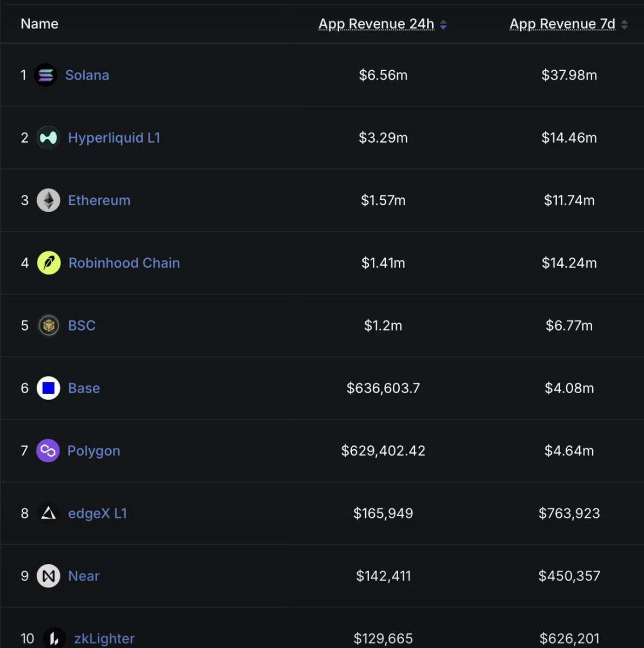
Task: Sort using App Revenue 24h arrow icon
Action: tap(443, 24)
